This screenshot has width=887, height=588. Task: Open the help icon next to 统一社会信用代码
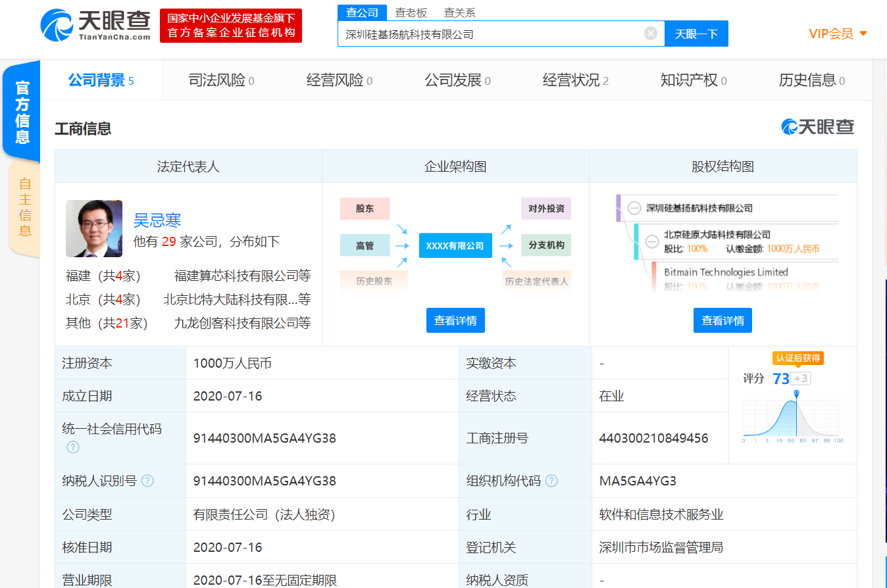(72, 447)
